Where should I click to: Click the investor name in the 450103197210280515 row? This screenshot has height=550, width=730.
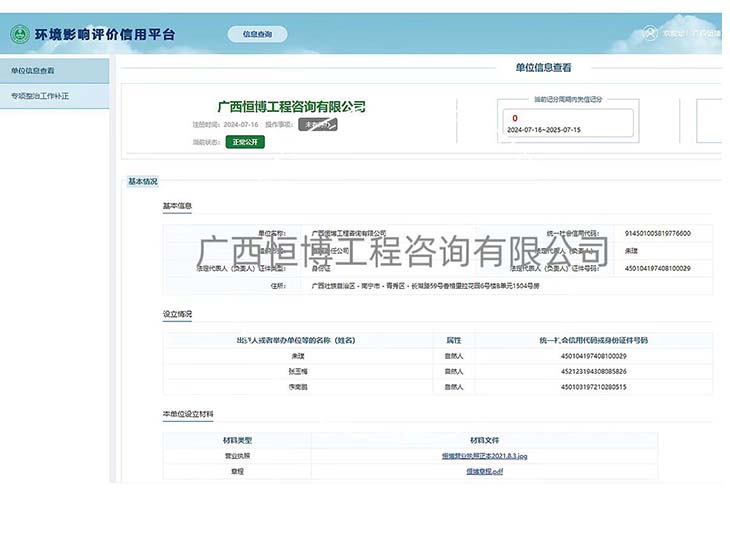[298, 387]
